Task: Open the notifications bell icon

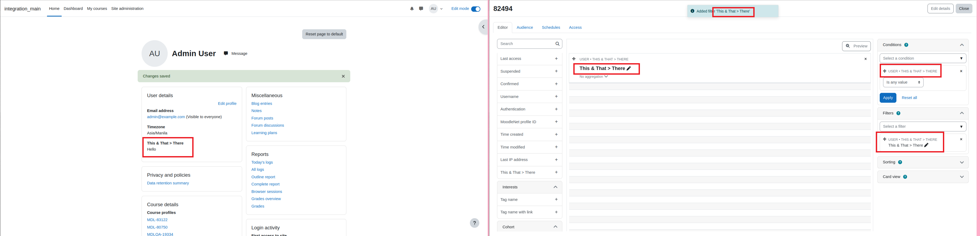Action: tap(412, 9)
